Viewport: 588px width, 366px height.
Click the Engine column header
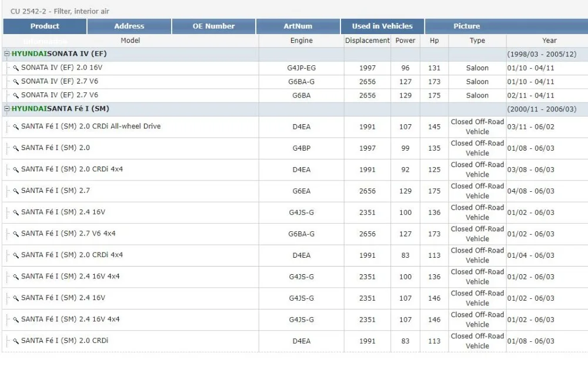click(x=301, y=41)
